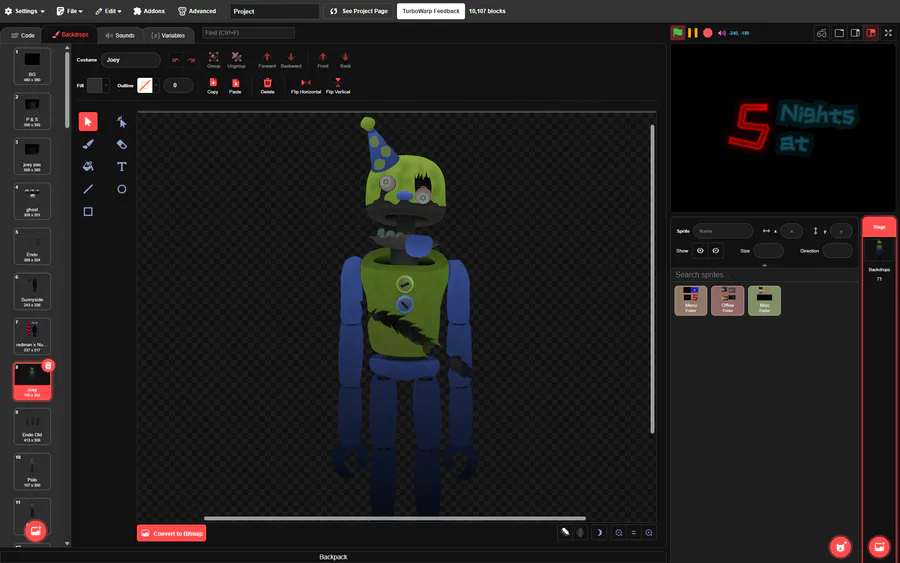This screenshot has width=900, height=563.
Task: Open the Addons menu
Action: tap(149, 11)
